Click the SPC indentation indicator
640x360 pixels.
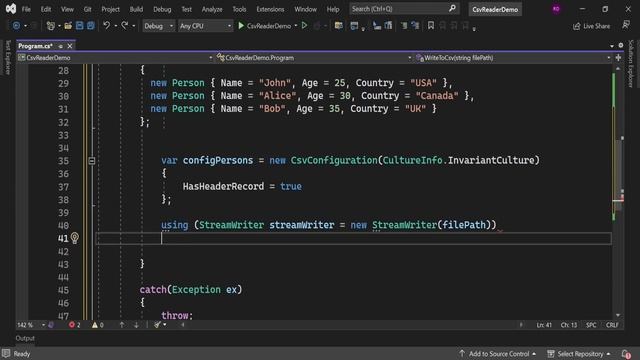coord(591,325)
